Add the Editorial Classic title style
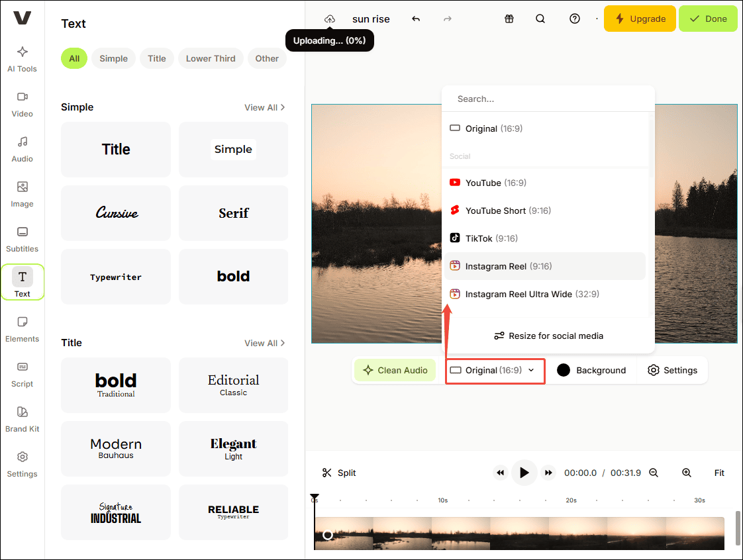This screenshot has width=743, height=560. point(233,385)
